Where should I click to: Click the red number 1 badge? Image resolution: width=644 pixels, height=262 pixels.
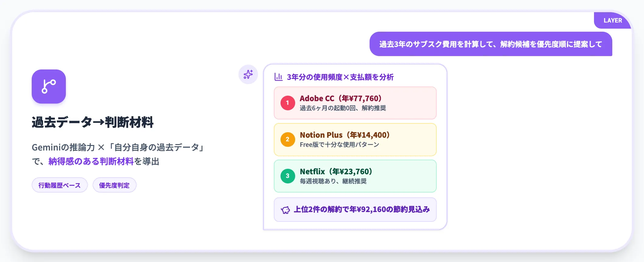coord(288,103)
